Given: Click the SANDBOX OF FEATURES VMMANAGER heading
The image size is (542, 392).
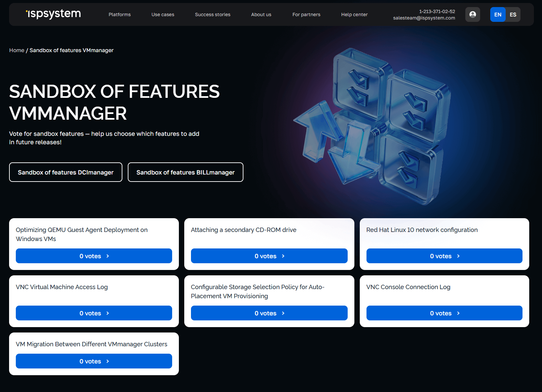Looking at the screenshot, I should (x=114, y=102).
